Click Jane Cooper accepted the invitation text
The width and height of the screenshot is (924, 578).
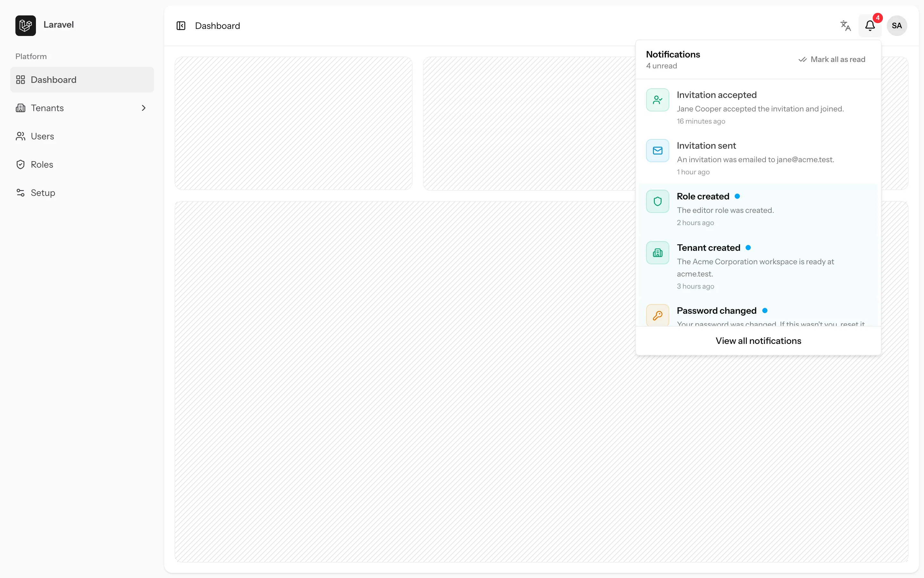tap(760, 109)
